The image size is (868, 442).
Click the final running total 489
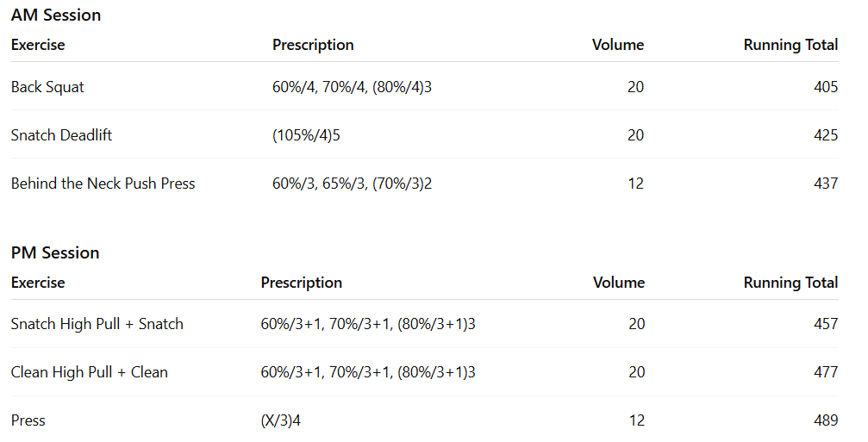[x=825, y=420]
